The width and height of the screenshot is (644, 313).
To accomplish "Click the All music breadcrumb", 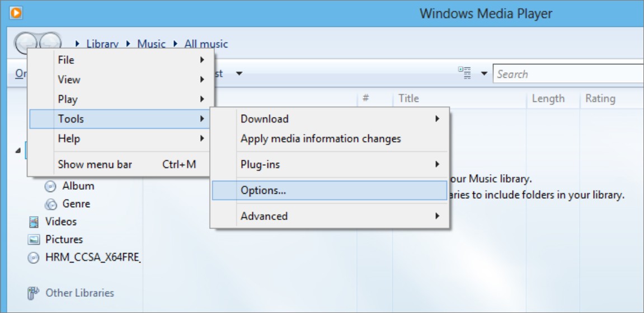I will [206, 44].
